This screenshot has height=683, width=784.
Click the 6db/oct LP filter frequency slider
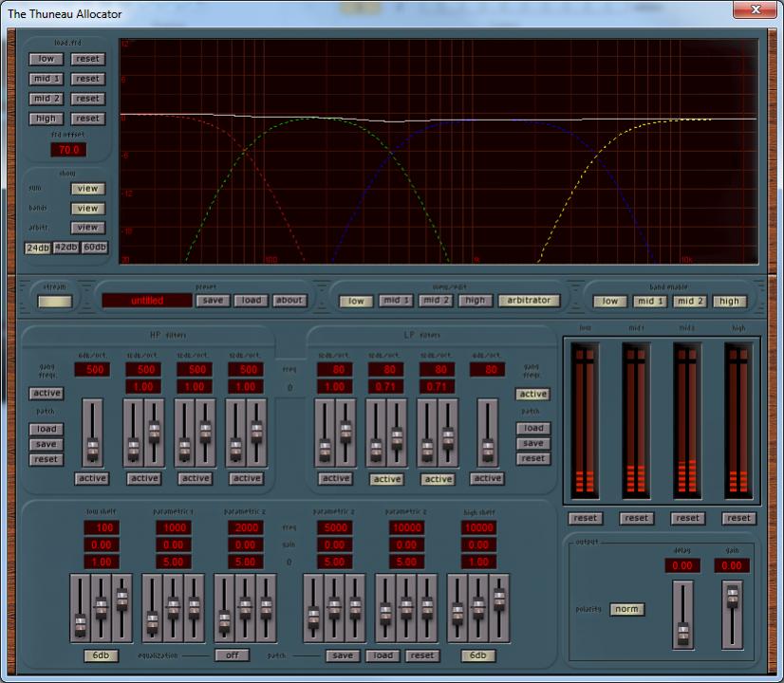488,434
